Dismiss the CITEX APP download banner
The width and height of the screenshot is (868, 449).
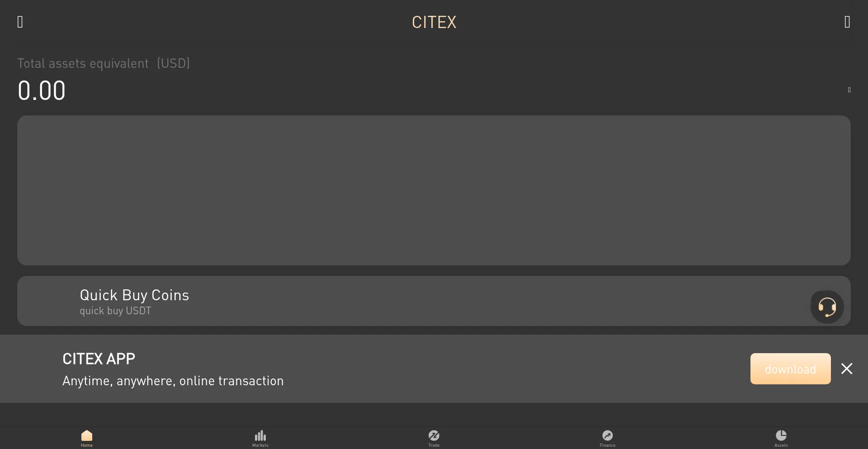tap(846, 369)
